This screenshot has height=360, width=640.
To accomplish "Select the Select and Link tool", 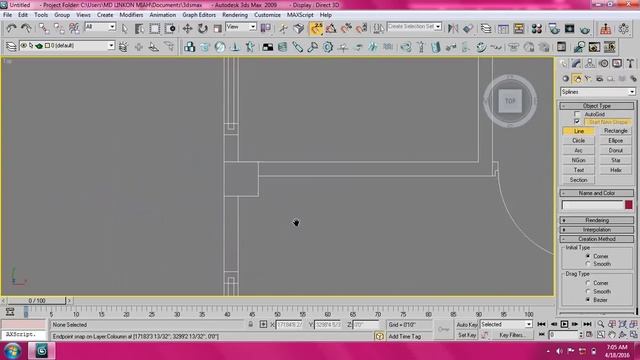I will coord(44,28).
